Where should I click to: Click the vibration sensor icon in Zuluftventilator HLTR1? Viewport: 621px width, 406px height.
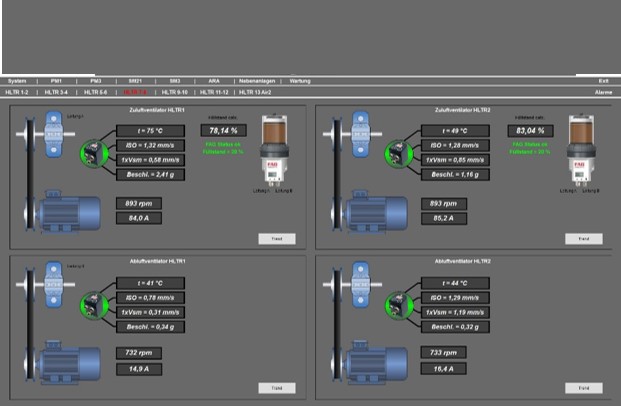click(92, 153)
